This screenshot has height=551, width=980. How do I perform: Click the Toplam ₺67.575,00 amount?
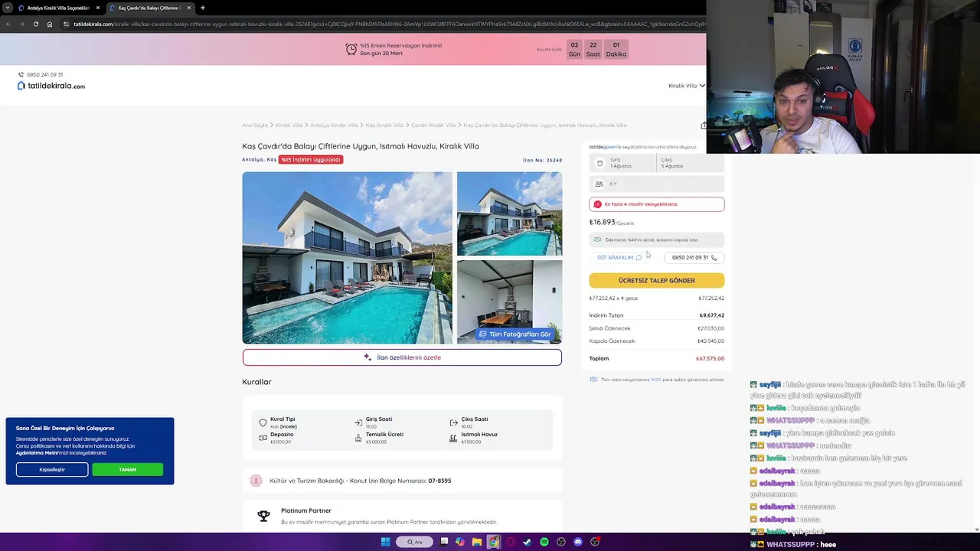(710, 358)
